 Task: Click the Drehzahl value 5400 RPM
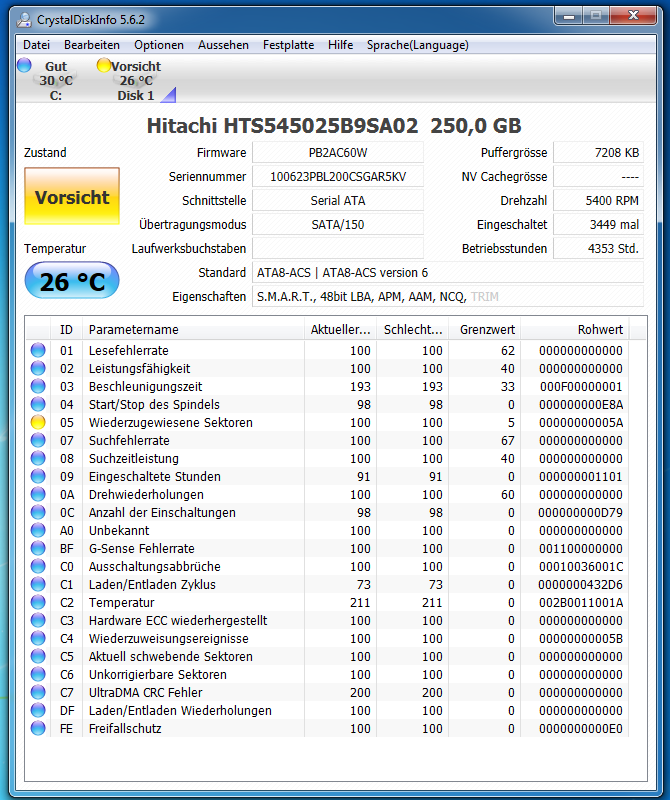click(x=599, y=201)
